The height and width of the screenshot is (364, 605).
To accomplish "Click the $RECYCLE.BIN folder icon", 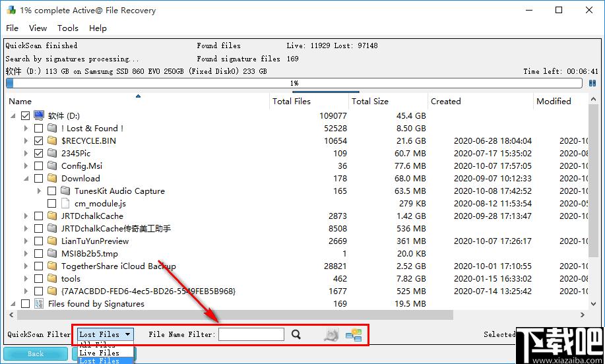I will tap(52, 140).
